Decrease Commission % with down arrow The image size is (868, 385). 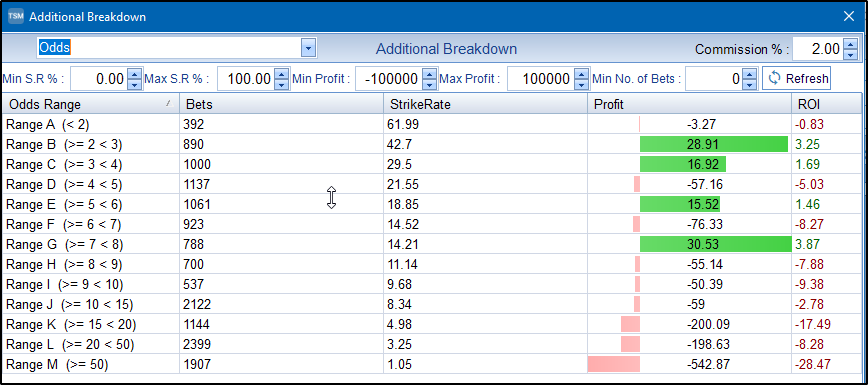[x=850, y=54]
